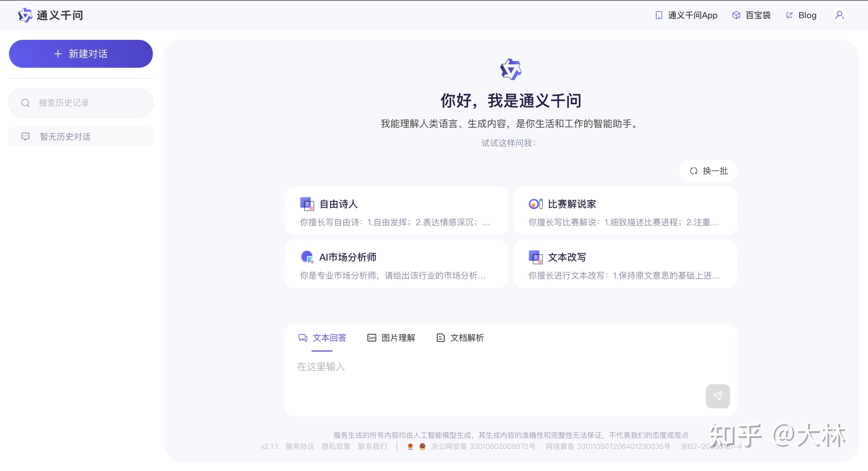Image resolution: width=868 pixels, height=471 pixels.
Task: Focus the 搜索历史记录 search field
Action: tap(81, 103)
